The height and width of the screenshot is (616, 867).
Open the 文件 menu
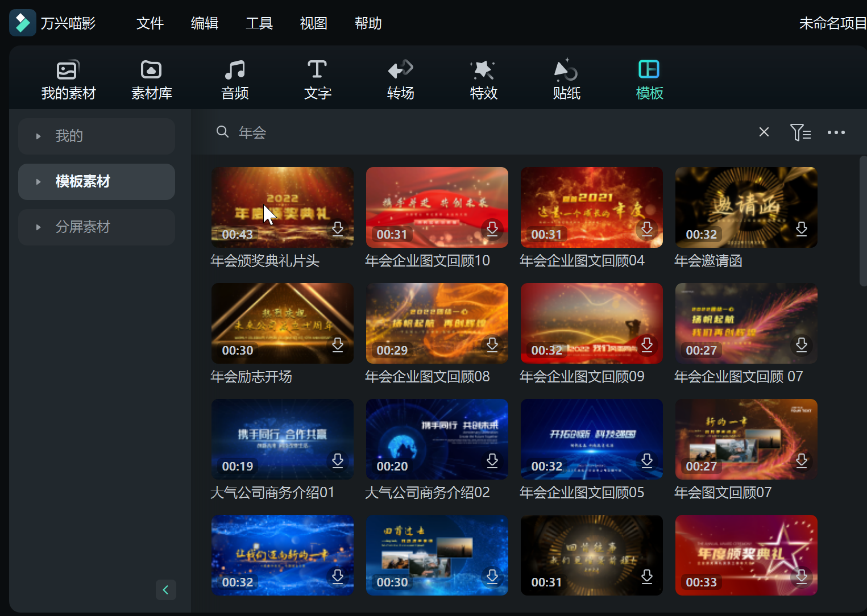tap(150, 23)
